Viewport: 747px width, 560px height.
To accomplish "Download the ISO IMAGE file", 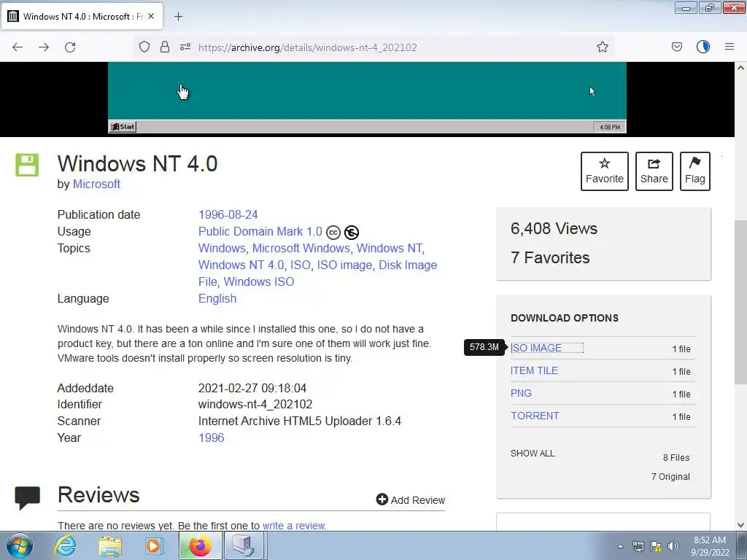I will 536,348.
